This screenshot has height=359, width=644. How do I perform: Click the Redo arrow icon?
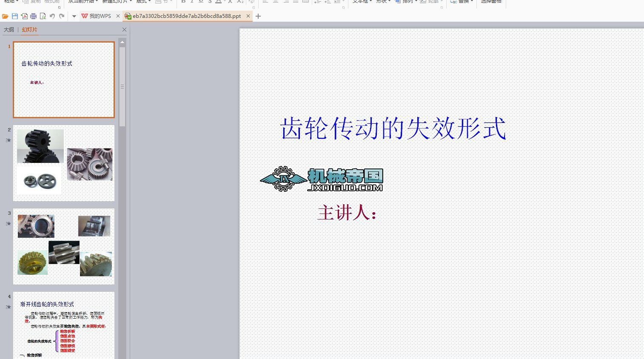(x=62, y=16)
